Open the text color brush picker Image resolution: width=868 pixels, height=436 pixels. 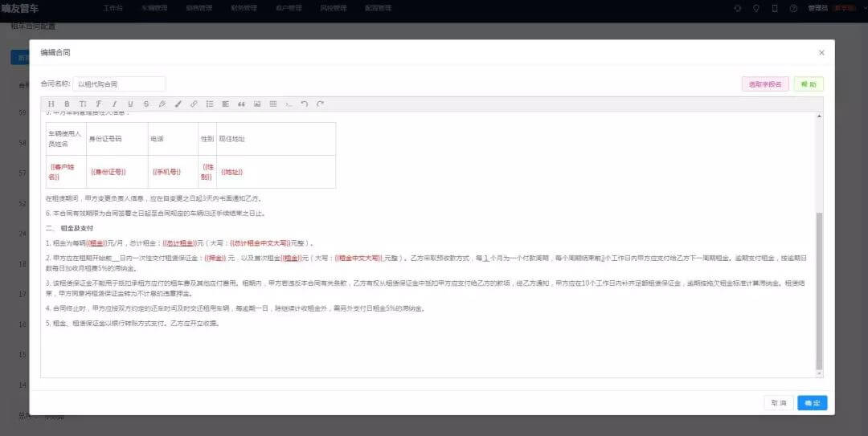click(178, 104)
